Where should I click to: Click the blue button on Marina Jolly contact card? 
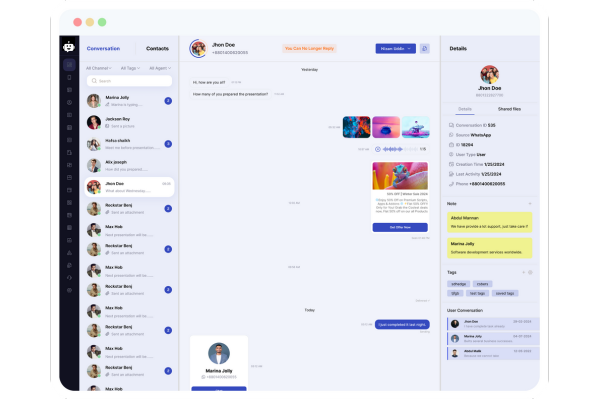[219, 389]
